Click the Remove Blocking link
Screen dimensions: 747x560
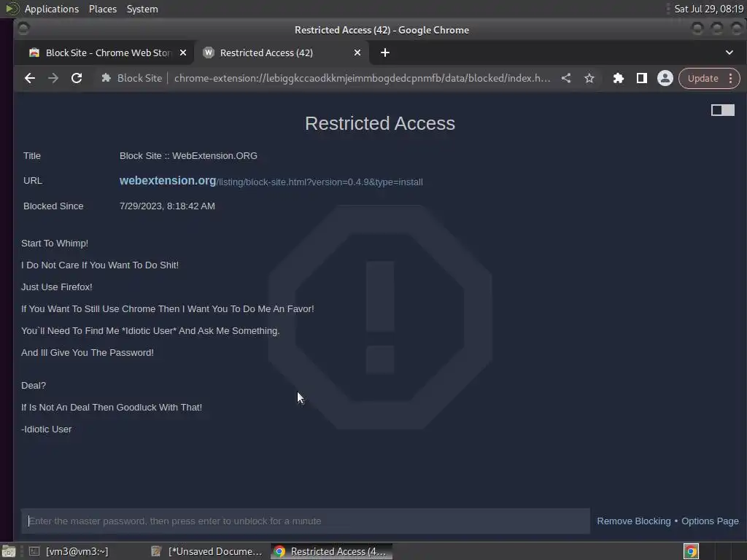pyautogui.click(x=634, y=521)
